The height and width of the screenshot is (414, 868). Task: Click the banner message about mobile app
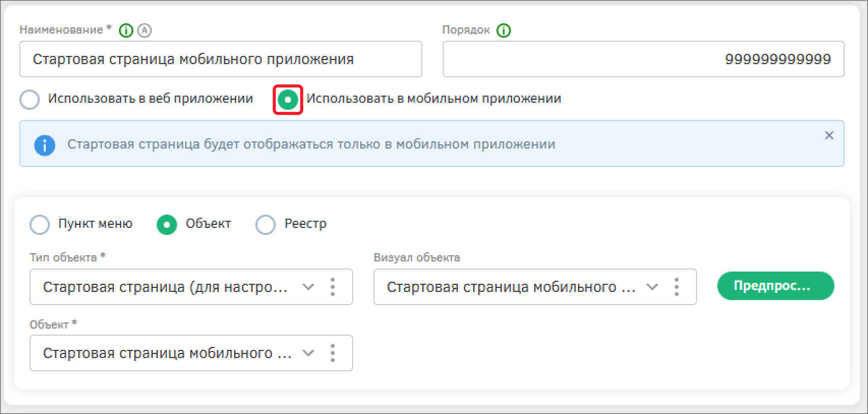311,144
